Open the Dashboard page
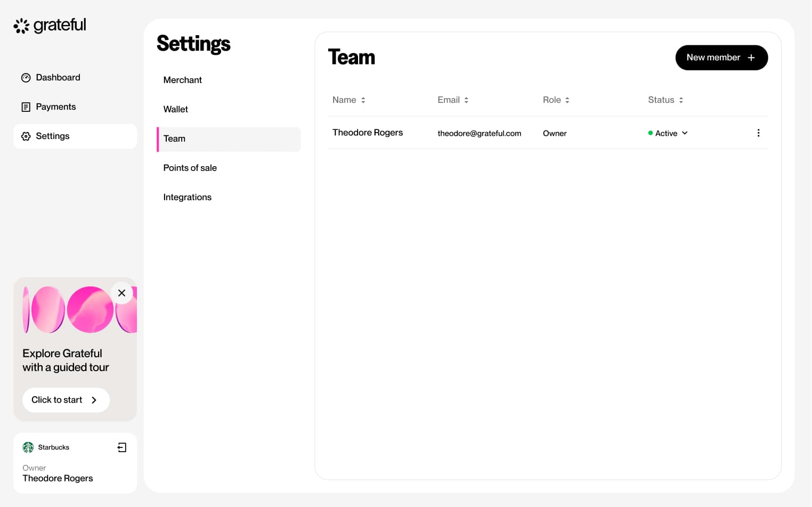 [58, 78]
